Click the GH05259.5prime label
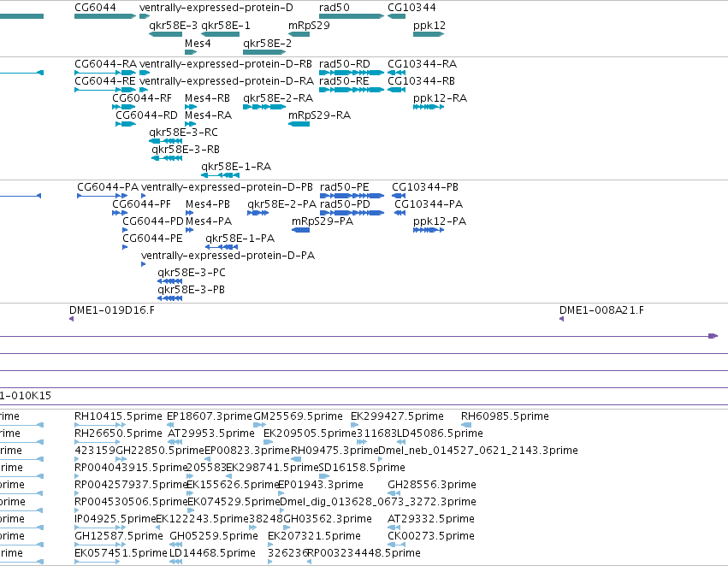The width and height of the screenshot is (728, 566). point(214,536)
